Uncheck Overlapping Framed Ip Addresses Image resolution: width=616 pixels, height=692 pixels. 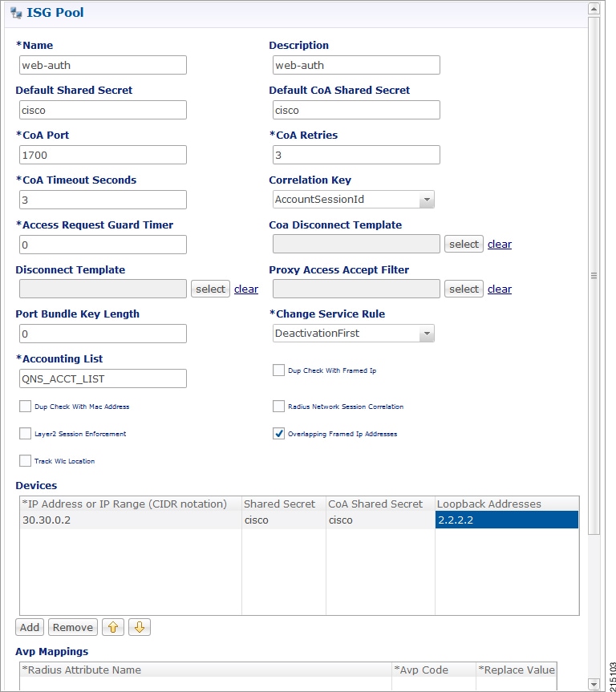coord(278,434)
